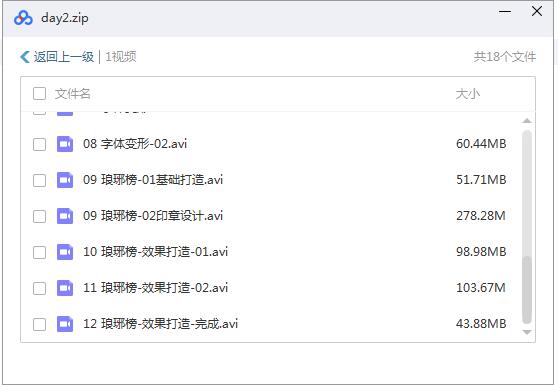Click the Baidu Netdisk logo icon
Screen dimensions: 558x385
coord(23,18)
